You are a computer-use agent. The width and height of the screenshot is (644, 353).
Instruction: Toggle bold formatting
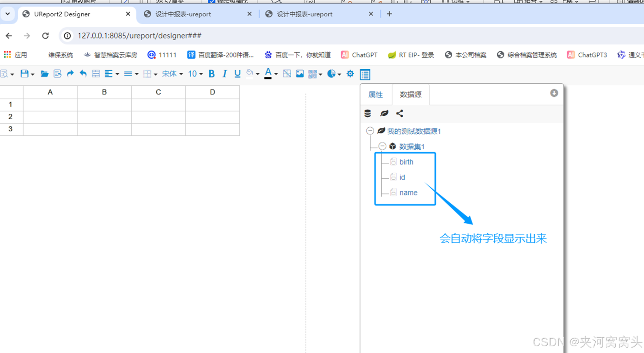point(212,74)
